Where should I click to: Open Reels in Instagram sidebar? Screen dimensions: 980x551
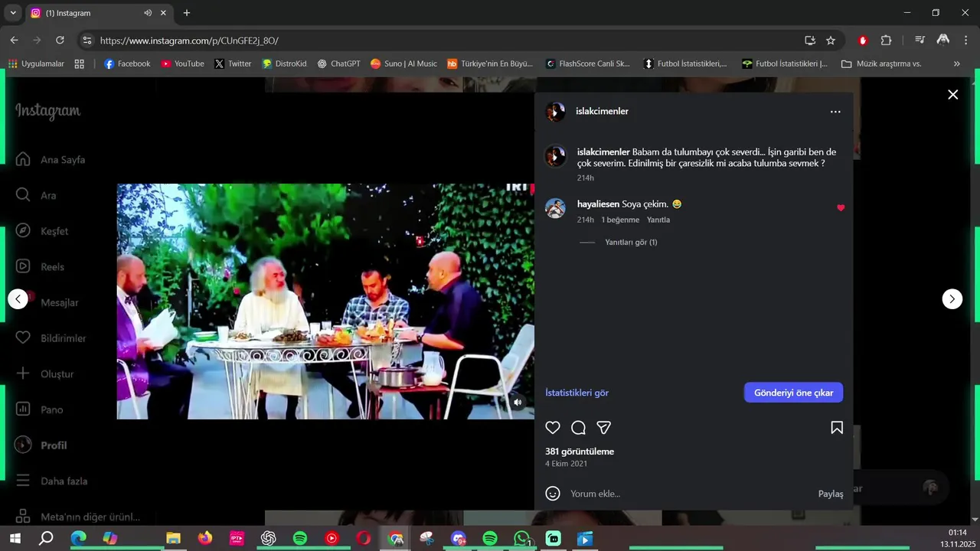(x=41, y=267)
